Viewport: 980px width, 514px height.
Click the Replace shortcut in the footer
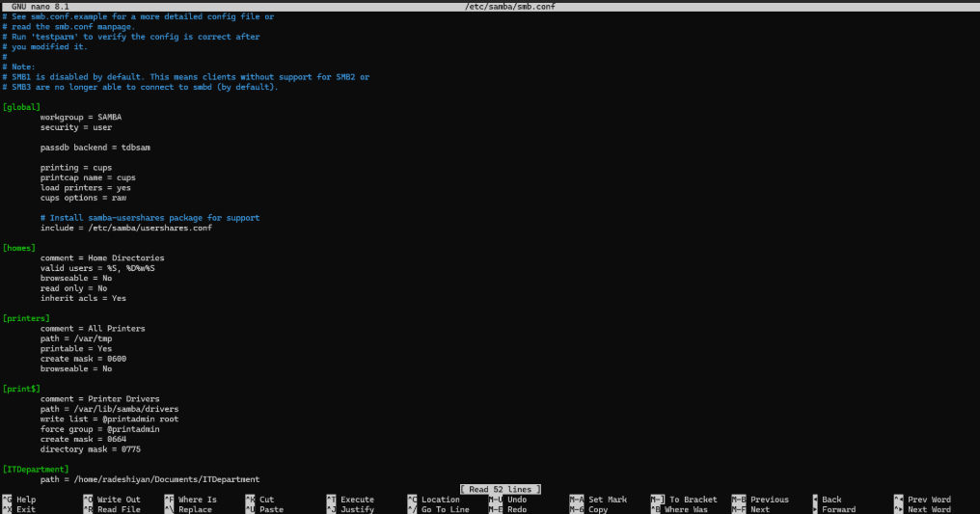195,509
